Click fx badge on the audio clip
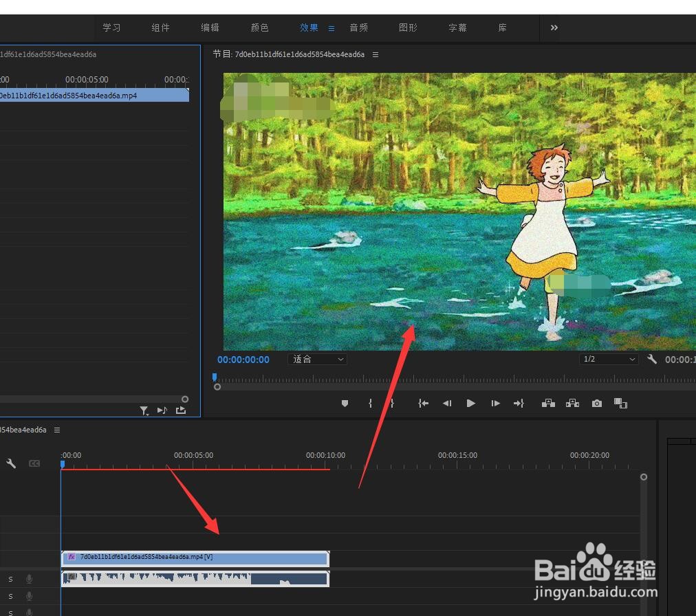696x616 pixels. 71,577
